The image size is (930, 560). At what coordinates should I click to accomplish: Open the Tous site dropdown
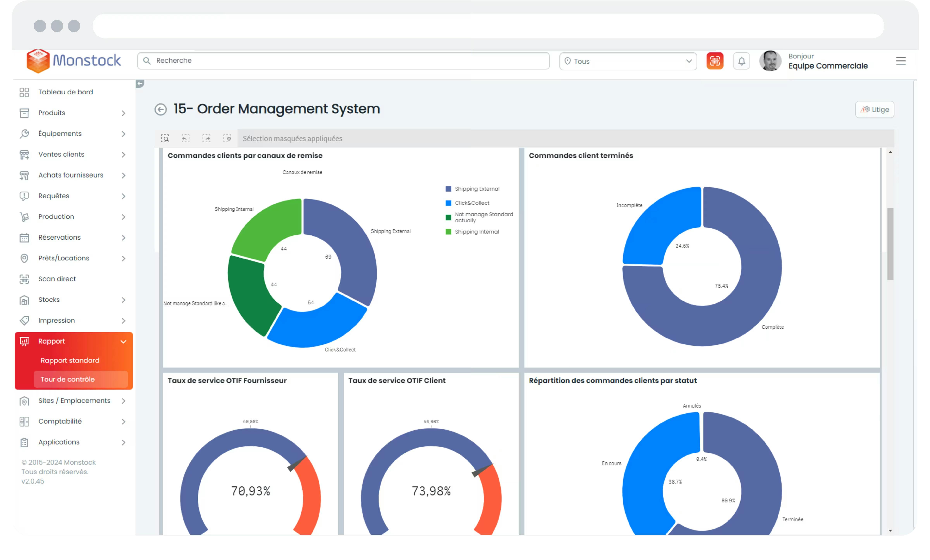pos(628,61)
